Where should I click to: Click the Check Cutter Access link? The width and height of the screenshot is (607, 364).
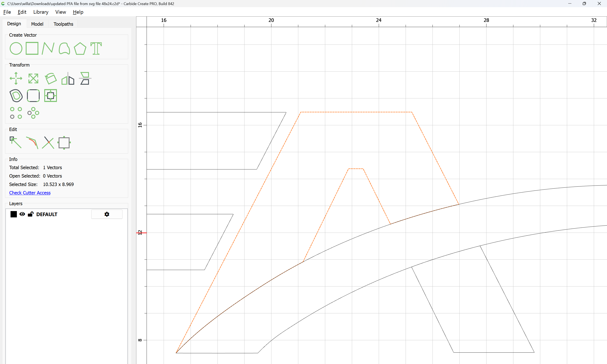30,193
